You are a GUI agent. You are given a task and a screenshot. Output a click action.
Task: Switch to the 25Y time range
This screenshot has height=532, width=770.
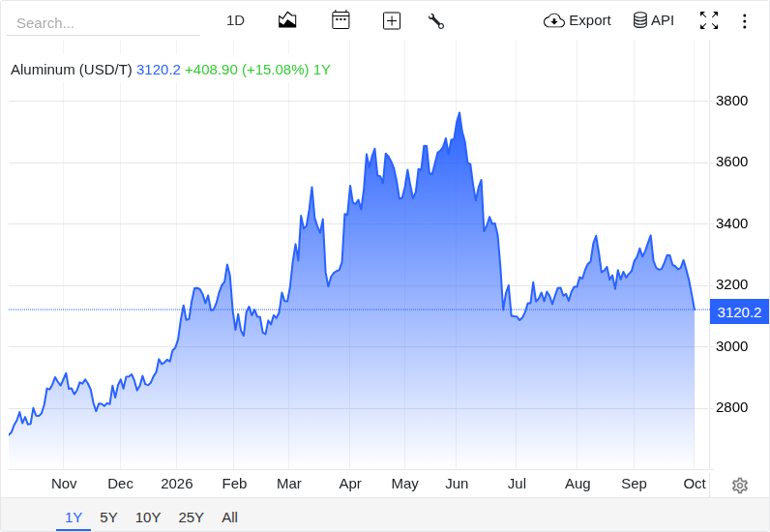pos(191,517)
